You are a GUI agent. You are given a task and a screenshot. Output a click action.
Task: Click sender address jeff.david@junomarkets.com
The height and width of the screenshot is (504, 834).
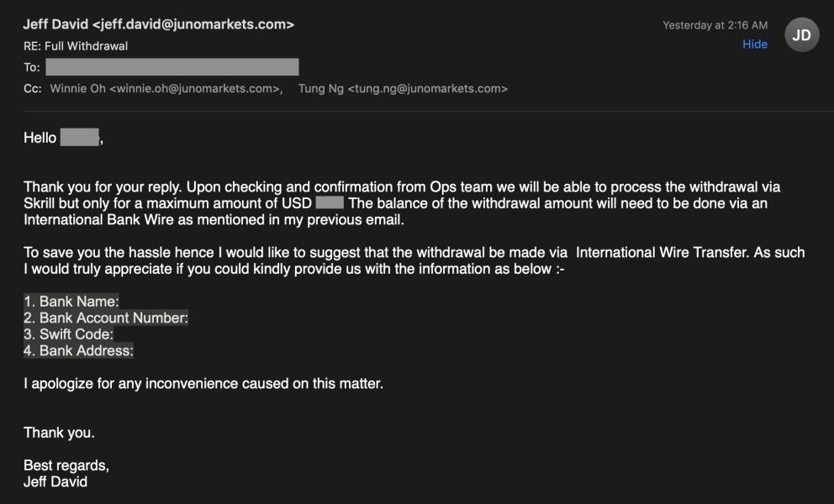coord(193,24)
